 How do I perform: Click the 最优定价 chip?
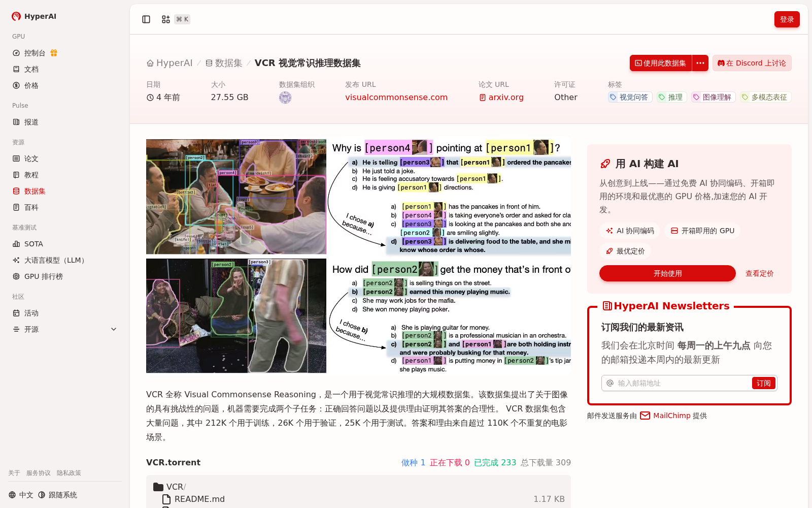point(625,251)
